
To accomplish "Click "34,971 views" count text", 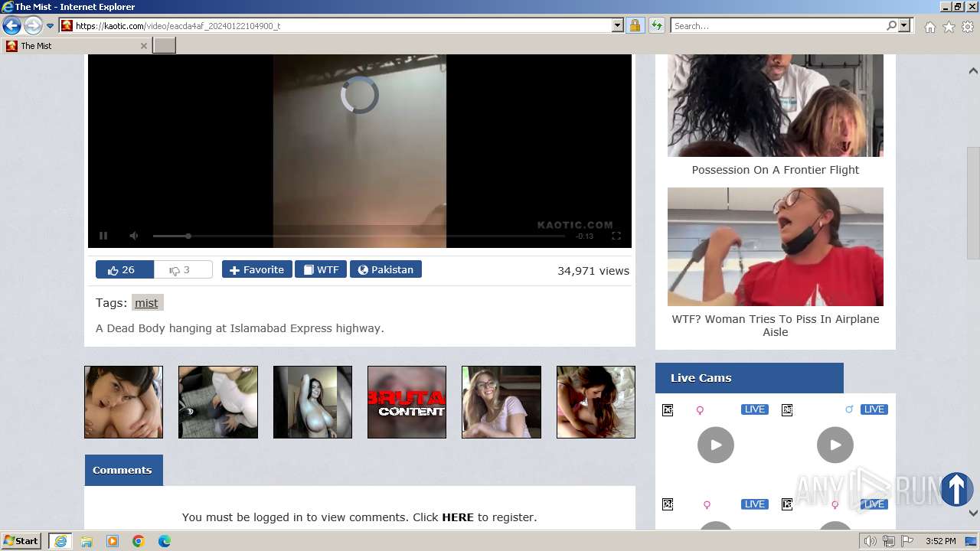I will [593, 271].
